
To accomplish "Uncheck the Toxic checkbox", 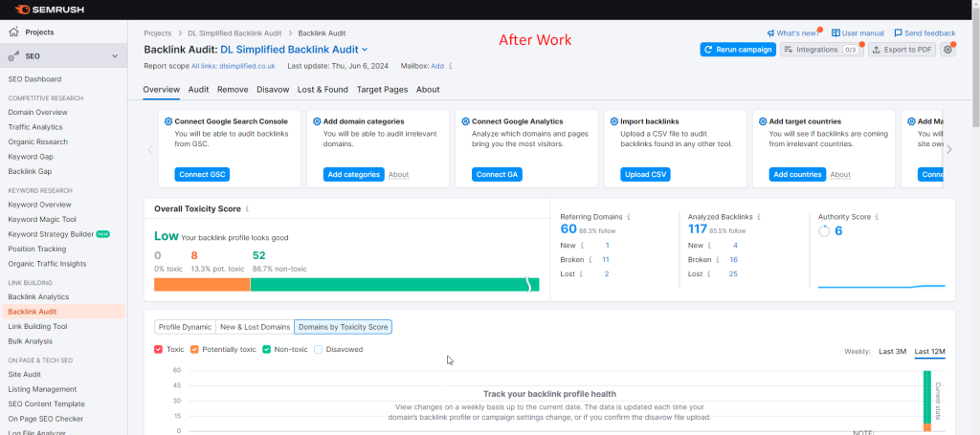I will [159, 350].
